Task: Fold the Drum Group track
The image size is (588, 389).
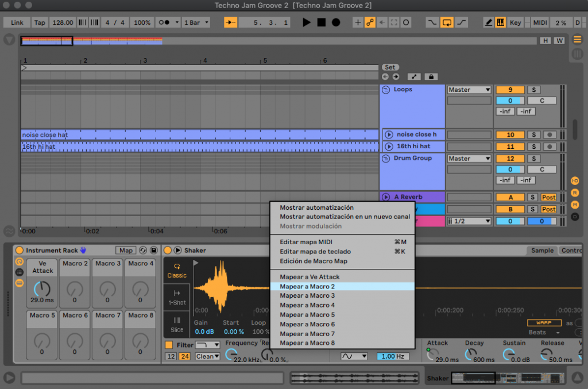Action: click(x=385, y=159)
